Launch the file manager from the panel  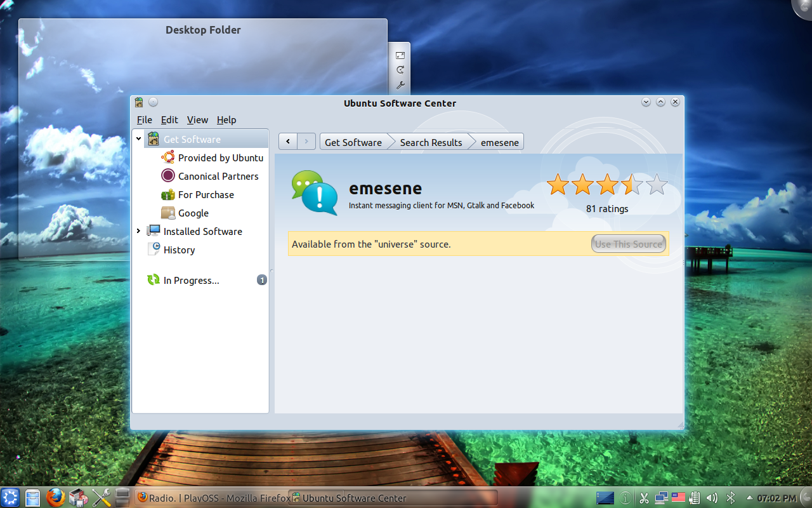click(33, 498)
